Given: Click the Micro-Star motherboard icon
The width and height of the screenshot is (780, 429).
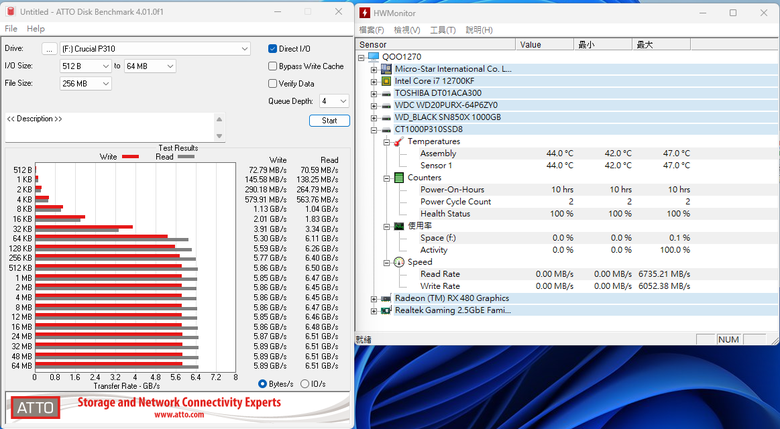Looking at the screenshot, I should 386,69.
